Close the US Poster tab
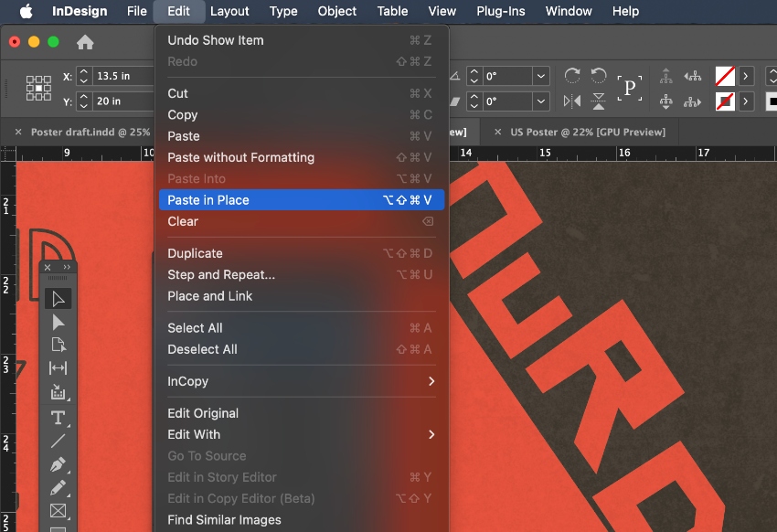 [x=498, y=132]
